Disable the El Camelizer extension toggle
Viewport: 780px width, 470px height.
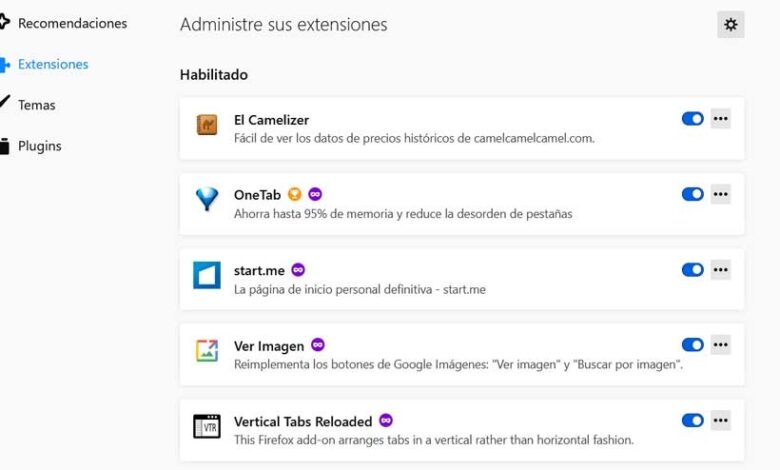[692, 119]
